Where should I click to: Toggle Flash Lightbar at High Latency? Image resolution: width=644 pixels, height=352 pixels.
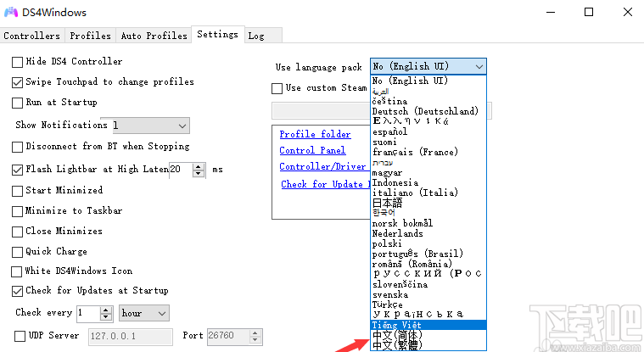pyautogui.click(x=17, y=170)
